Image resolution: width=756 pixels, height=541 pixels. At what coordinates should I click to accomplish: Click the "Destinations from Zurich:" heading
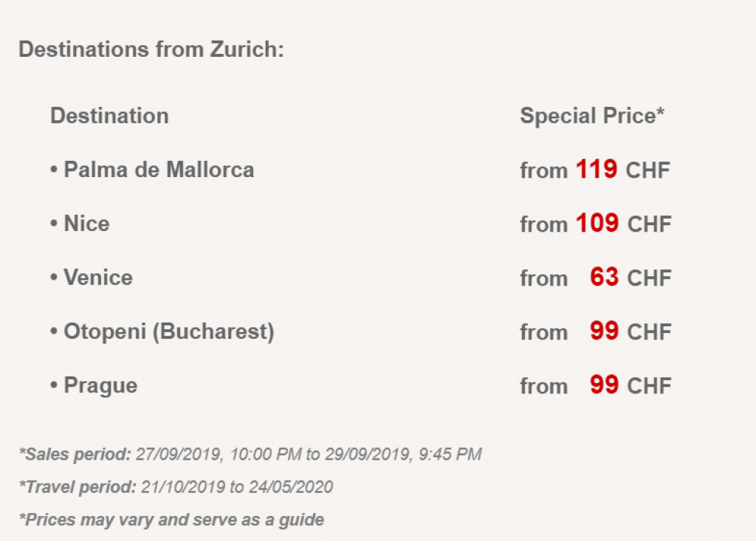click(x=151, y=50)
